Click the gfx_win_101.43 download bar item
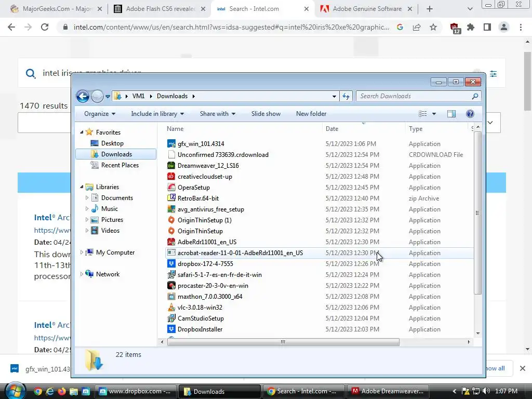The width and height of the screenshot is (532, 399). click(x=40, y=369)
